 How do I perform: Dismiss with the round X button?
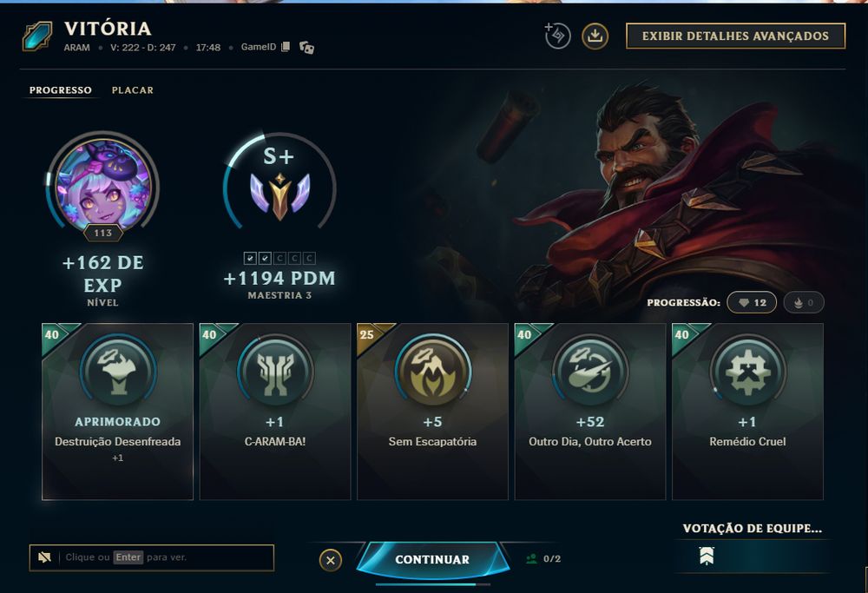[x=331, y=560]
